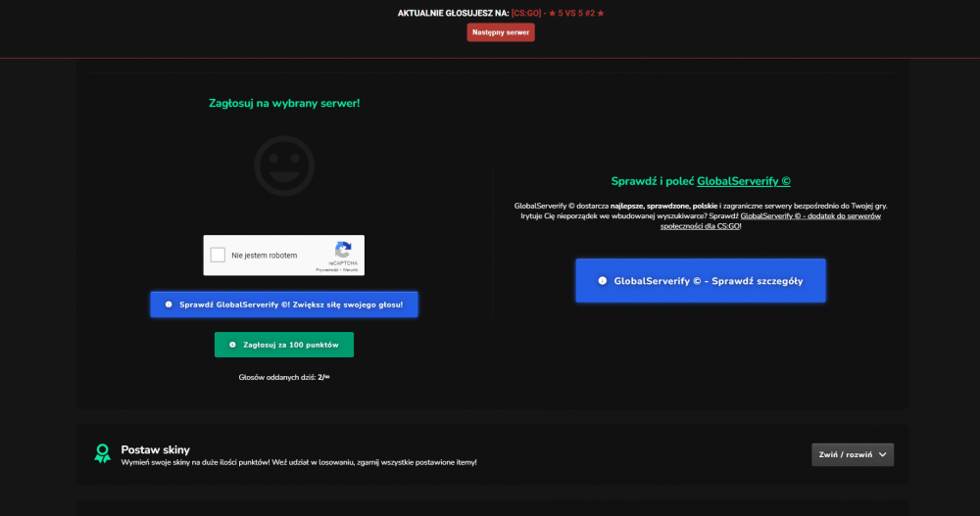
Task: Open "GlobalServerify © - dodatek do serwerów społeczności" link
Action: pos(770,221)
